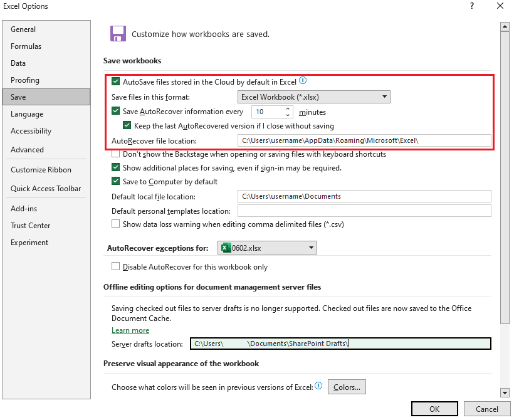Click the Learn more link
Viewport: 514px width, 420px height.
(130, 330)
